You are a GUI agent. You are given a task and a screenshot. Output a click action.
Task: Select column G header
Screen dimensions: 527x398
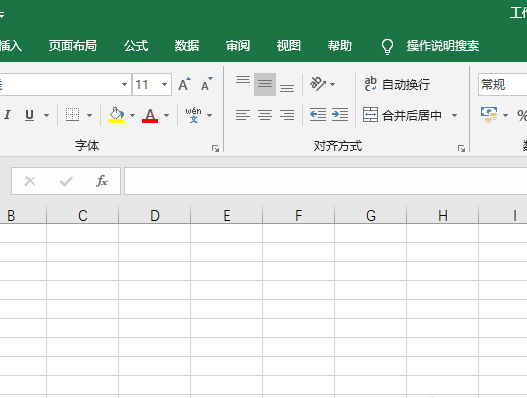371,215
